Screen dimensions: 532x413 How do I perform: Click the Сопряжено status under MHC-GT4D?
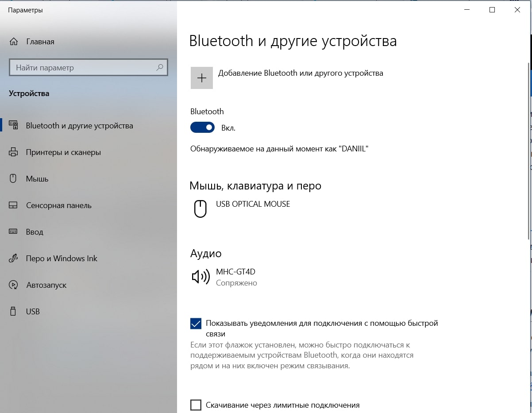236,283
